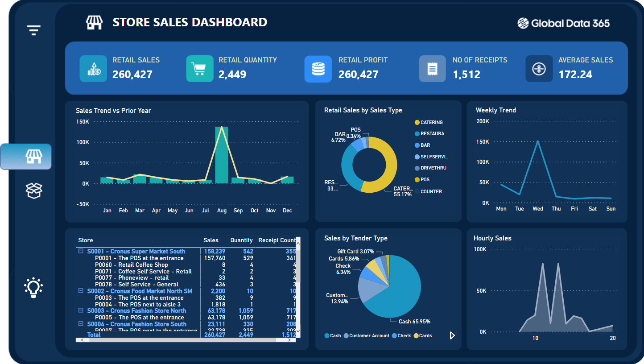Viewport: 644px width, 364px height.
Task: Click the POS legend color marker
Action: coord(417,179)
